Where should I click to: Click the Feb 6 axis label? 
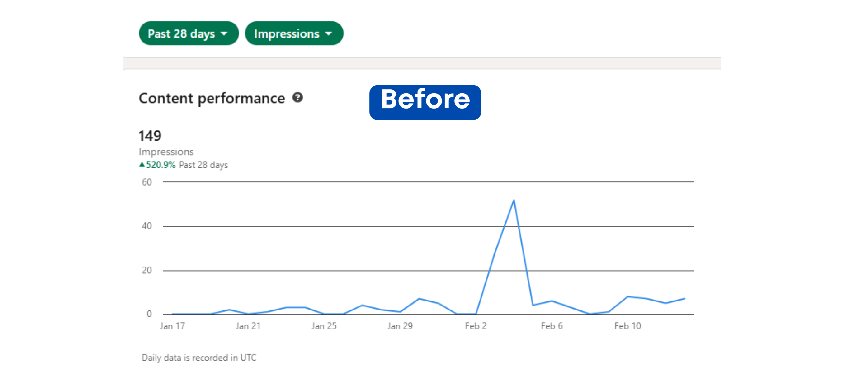coord(552,326)
